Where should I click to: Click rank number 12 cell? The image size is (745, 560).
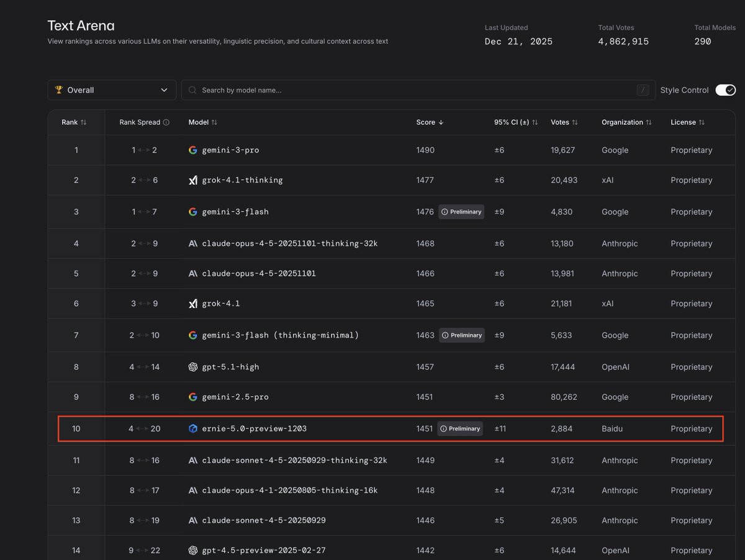76,490
